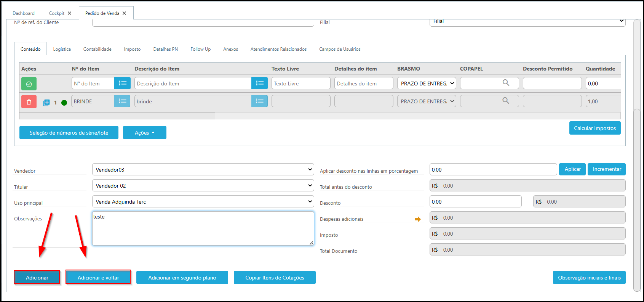Open the Contabilidade tab
This screenshot has width=644, height=302.
[97, 49]
